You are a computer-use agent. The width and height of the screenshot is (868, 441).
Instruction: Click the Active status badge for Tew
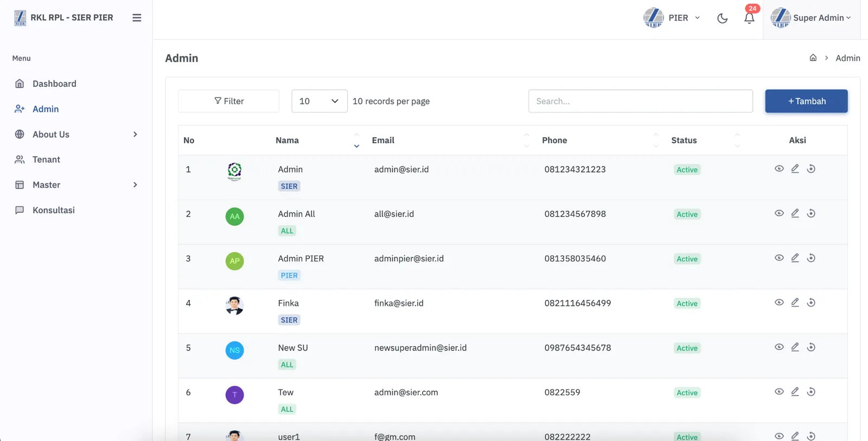[x=687, y=393]
